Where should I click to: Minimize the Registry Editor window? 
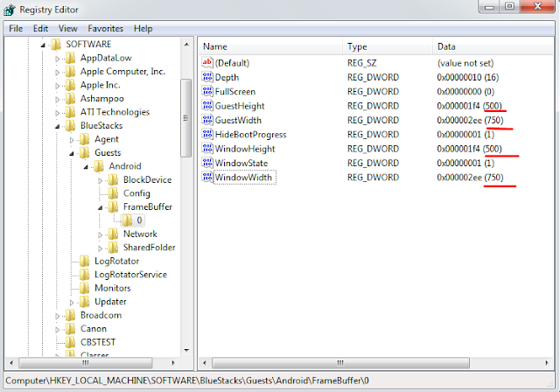(x=489, y=6)
